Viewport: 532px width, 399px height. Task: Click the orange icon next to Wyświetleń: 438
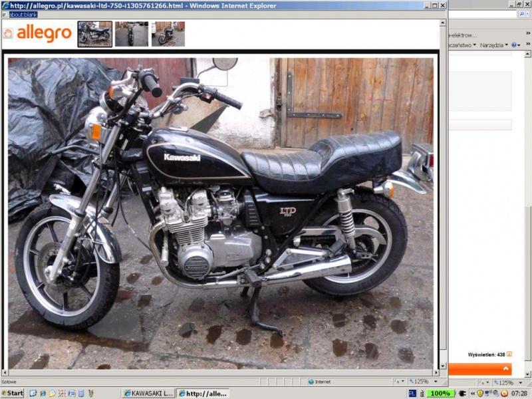pyautogui.click(x=509, y=354)
